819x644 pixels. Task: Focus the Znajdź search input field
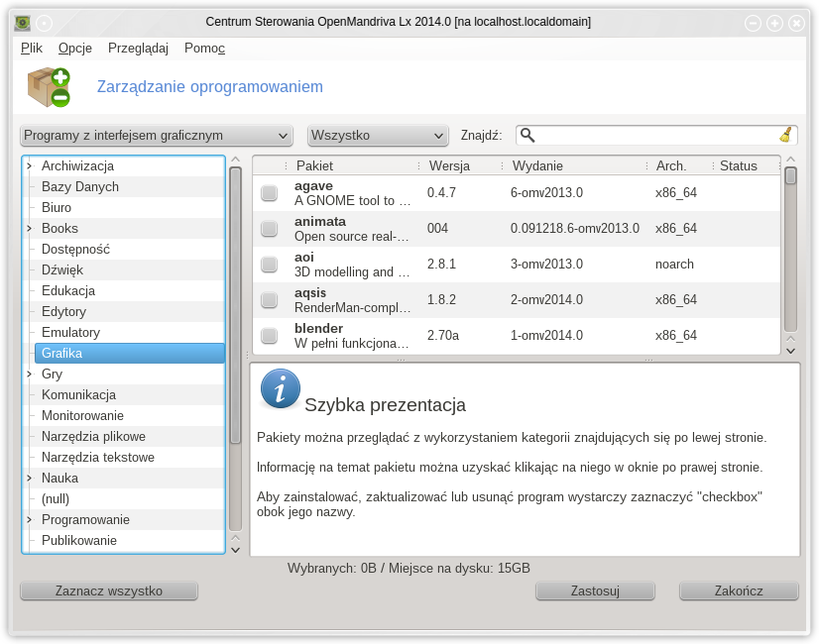(656, 135)
